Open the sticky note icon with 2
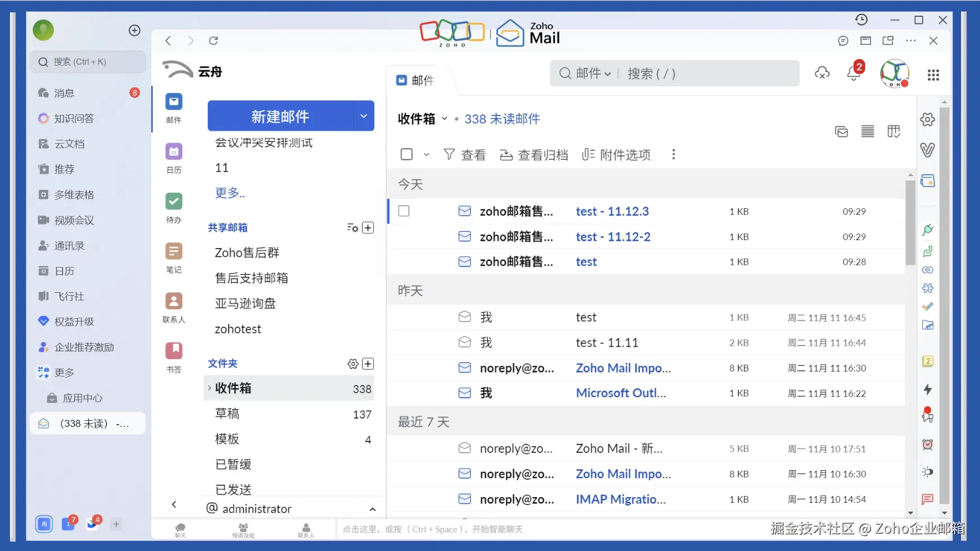 (x=928, y=361)
